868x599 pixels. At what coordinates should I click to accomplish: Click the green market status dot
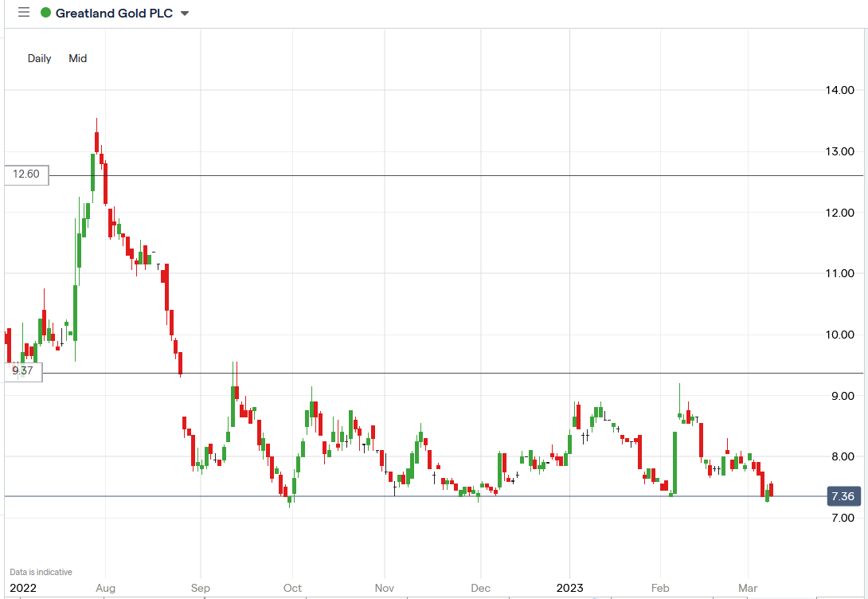point(46,12)
